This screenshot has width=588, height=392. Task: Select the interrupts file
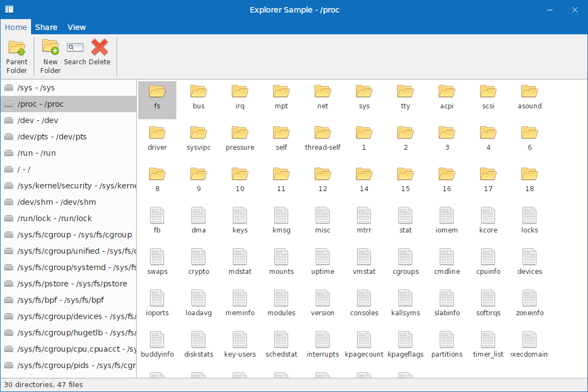pos(322,347)
